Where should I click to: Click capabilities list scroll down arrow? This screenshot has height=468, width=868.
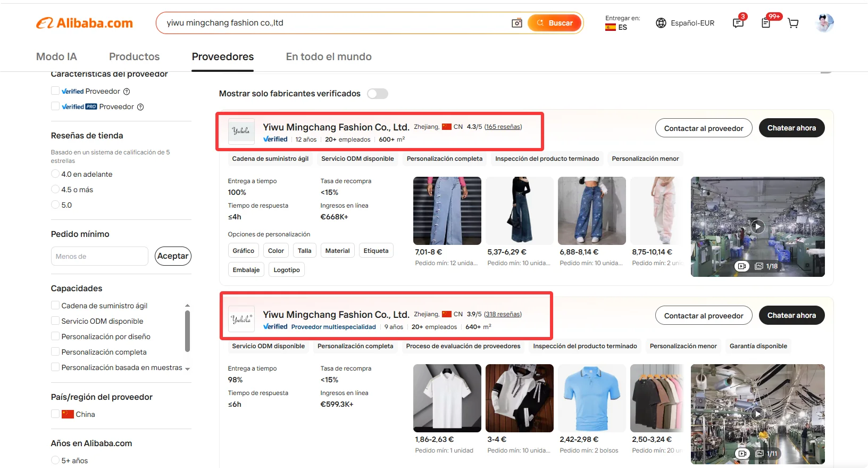tap(187, 368)
